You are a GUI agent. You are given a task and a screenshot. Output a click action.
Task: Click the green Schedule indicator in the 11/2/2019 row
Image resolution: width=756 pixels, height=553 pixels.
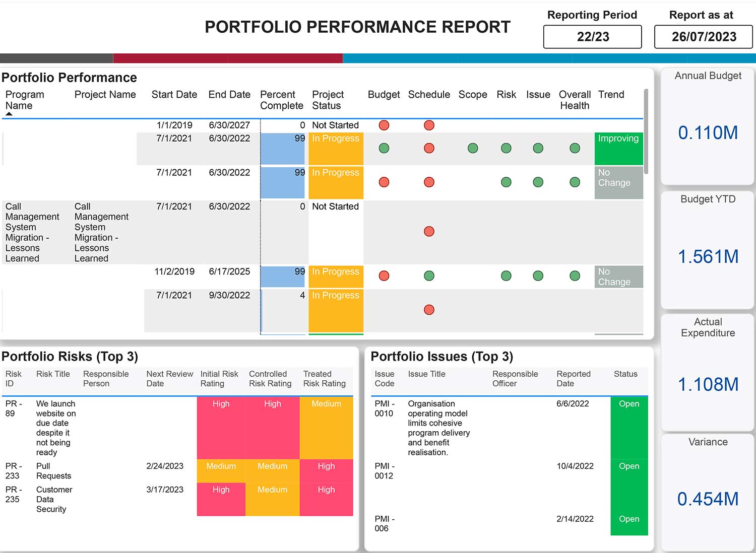pyautogui.click(x=429, y=276)
